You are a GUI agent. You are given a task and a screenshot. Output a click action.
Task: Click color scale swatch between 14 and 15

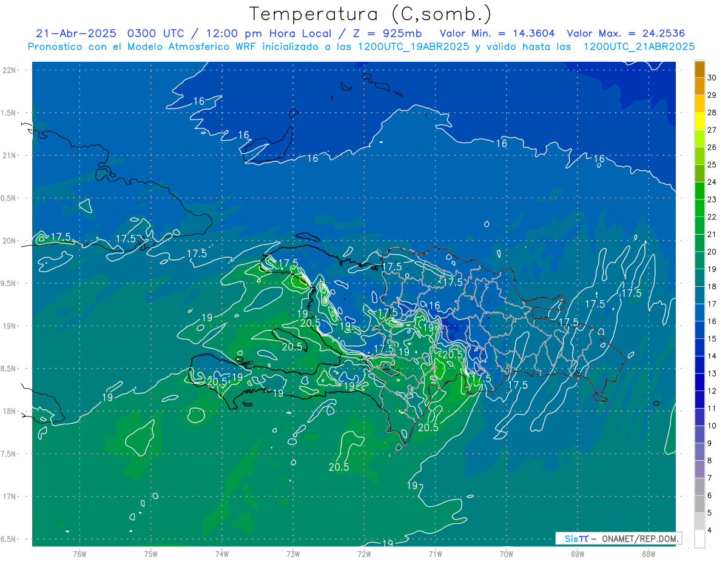coord(699,347)
